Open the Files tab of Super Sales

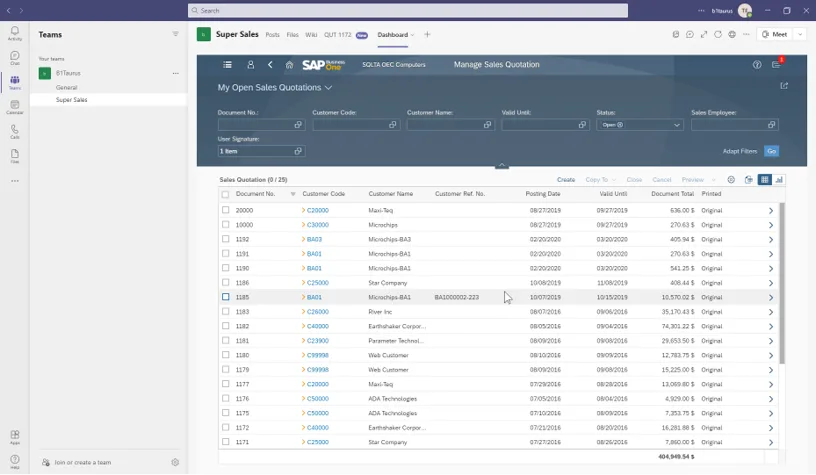click(x=292, y=35)
